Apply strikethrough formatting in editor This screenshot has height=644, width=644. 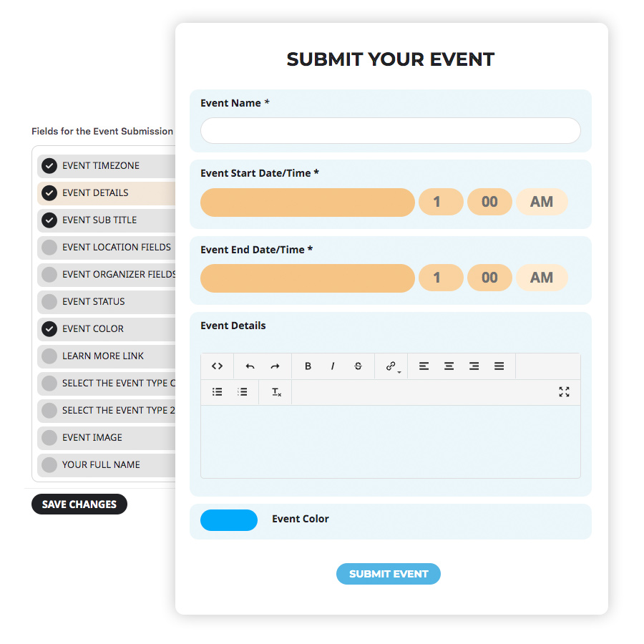pos(358,366)
